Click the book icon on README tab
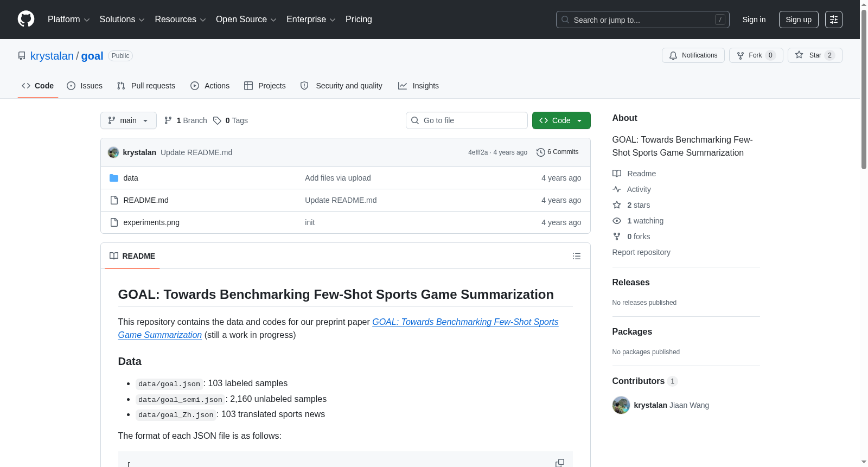This screenshot has height=467, width=868. click(x=114, y=256)
